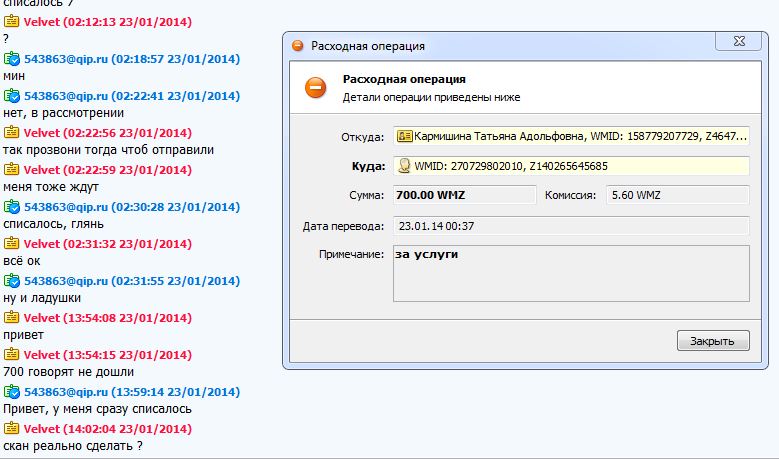
Task: Click the contact icon at message 02:31:55
Action: (x=11, y=281)
